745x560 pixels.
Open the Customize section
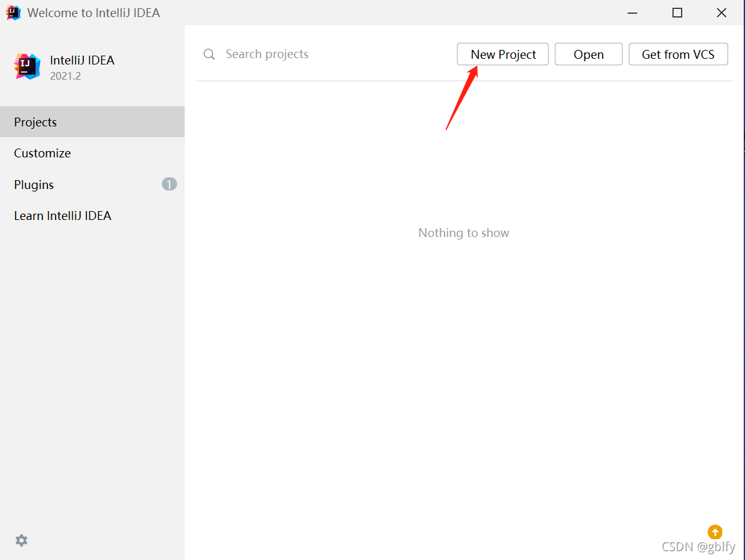[92, 153]
